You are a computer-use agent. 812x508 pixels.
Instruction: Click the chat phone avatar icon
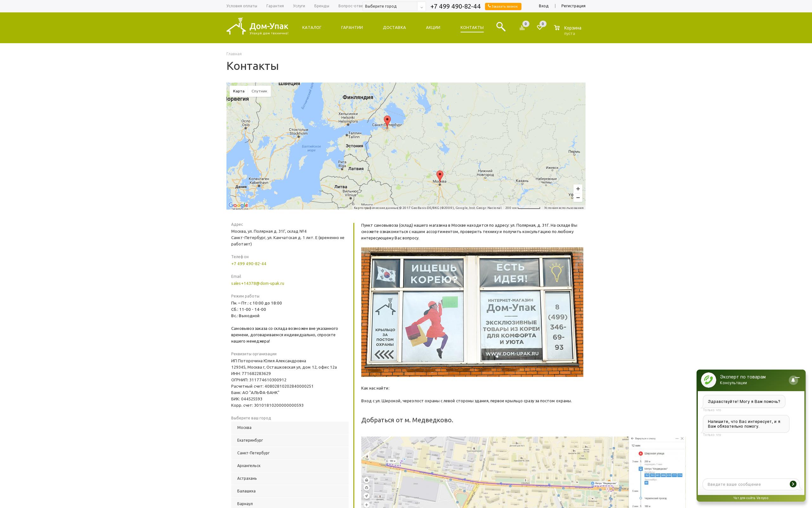[x=708, y=380]
